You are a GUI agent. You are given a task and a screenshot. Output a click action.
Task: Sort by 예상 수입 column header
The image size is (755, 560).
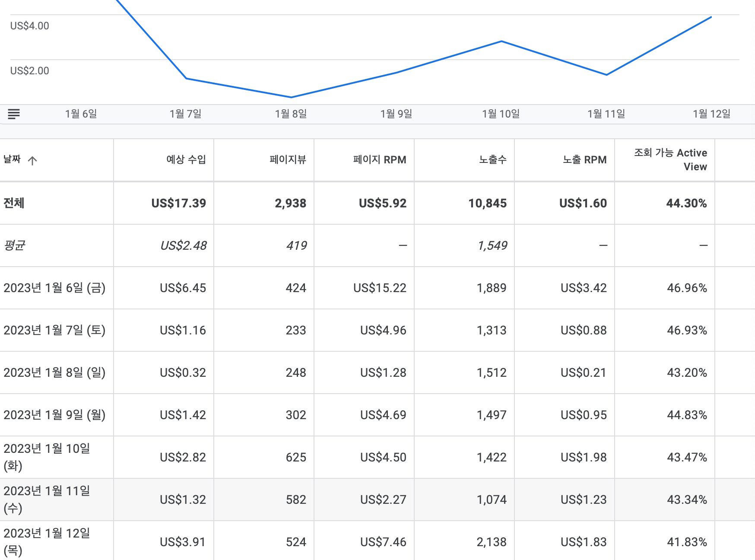(x=186, y=159)
